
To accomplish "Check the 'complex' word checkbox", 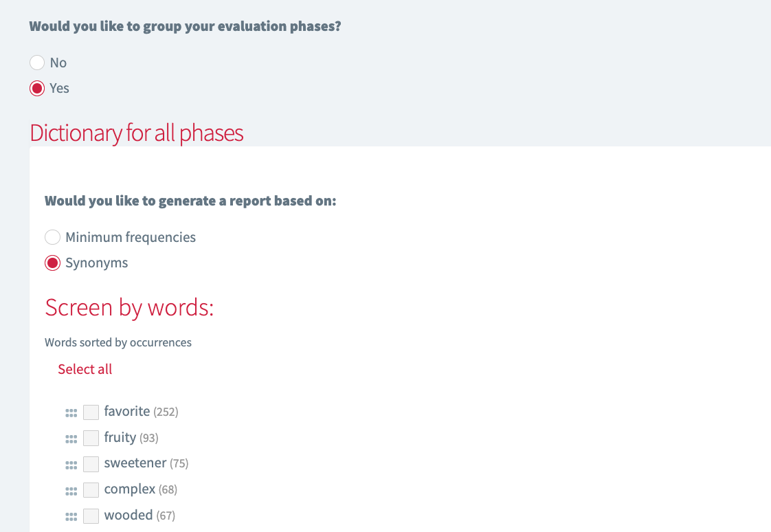I will click(x=91, y=489).
